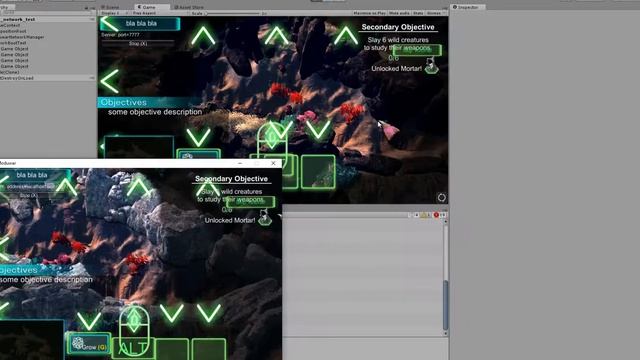Click Stop (X) button in Game tab
The image size is (640, 360).
[x=138, y=43]
